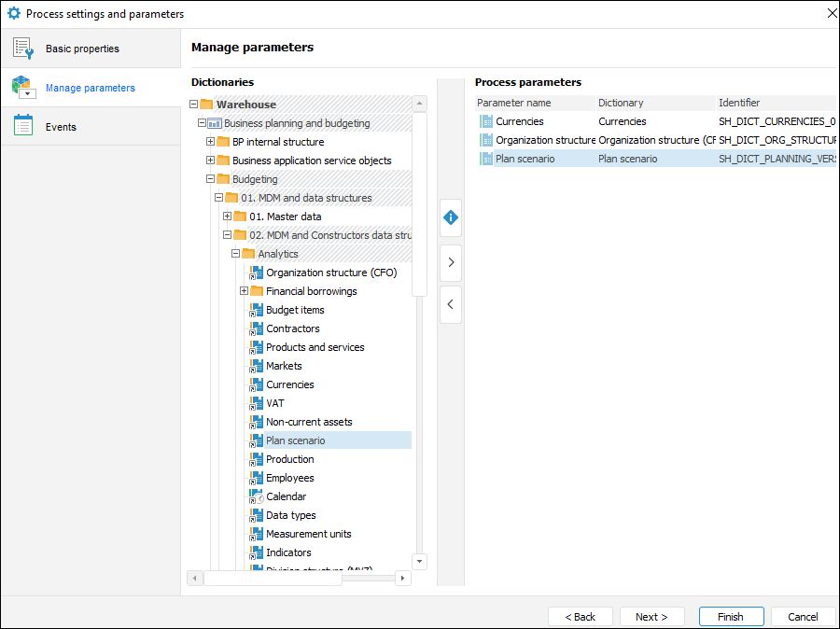Viewport: 840px width, 629px height.
Task: Switch to the Events tab
Action: pos(61,127)
